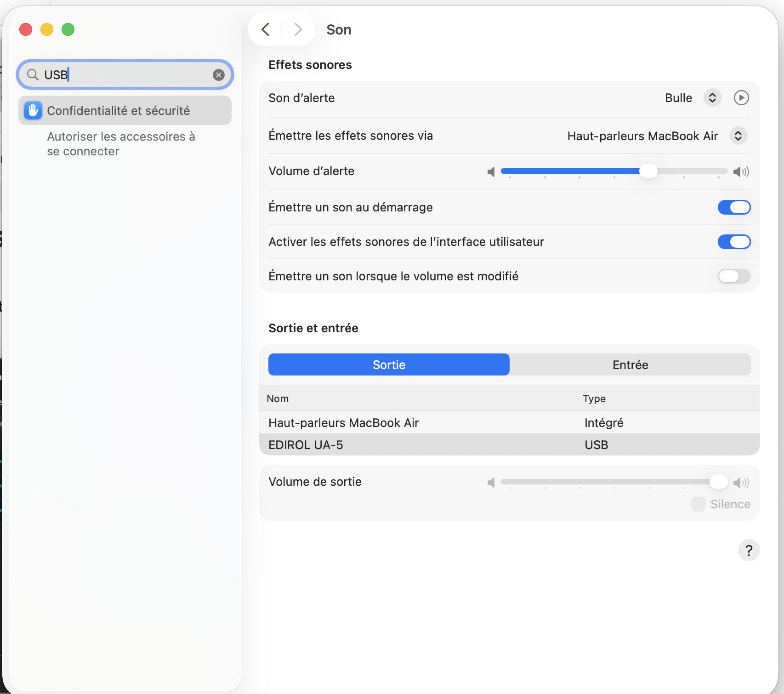
Task: Switch to the Entrée tab
Action: [630, 365]
